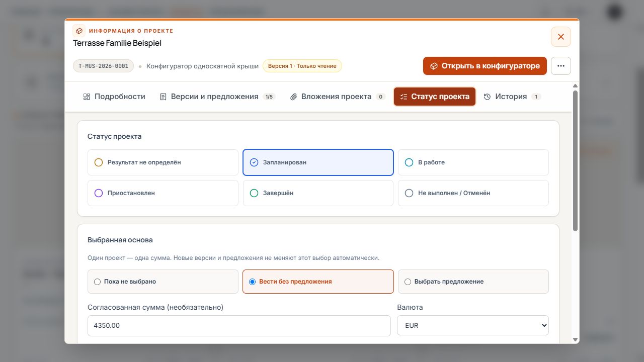The width and height of the screenshot is (644, 362).
Task: Click the Согласованная сумма input field
Action: click(x=239, y=326)
